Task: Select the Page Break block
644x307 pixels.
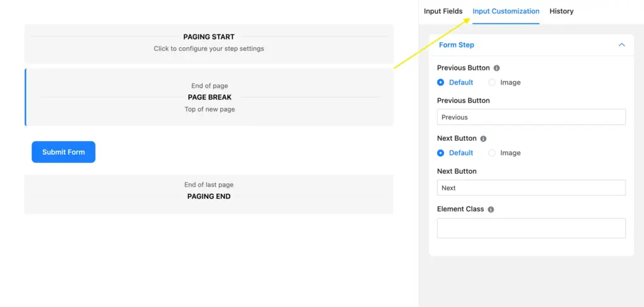Action: (209, 98)
